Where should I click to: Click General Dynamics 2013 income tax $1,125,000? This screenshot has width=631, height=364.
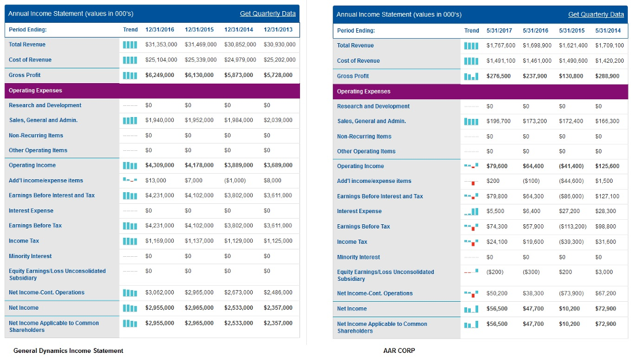[x=278, y=241]
